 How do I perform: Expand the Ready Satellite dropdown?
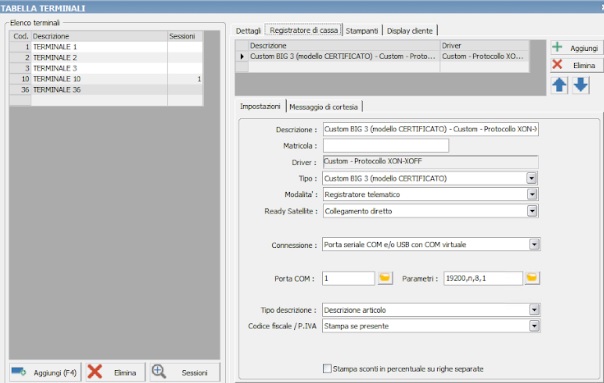(x=532, y=211)
